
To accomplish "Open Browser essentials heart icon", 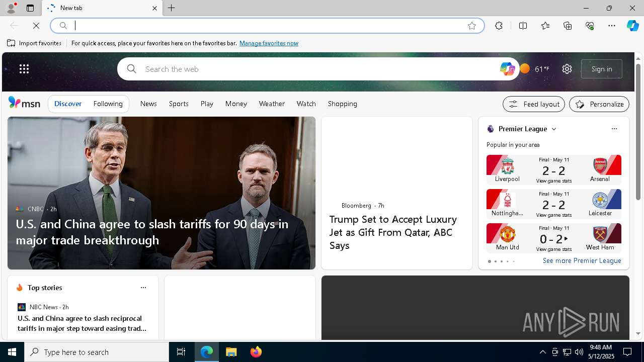I will (x=590, y=26).
